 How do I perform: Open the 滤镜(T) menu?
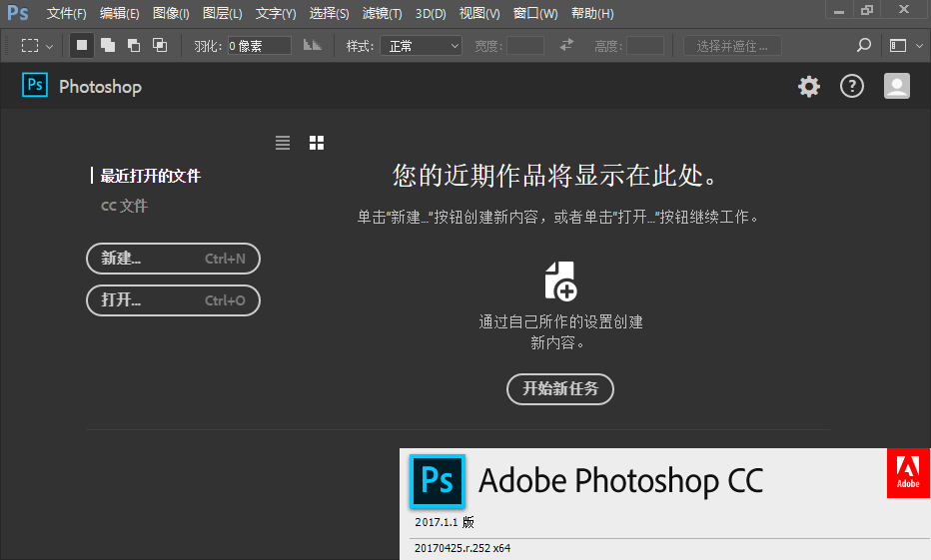point(382,14)
